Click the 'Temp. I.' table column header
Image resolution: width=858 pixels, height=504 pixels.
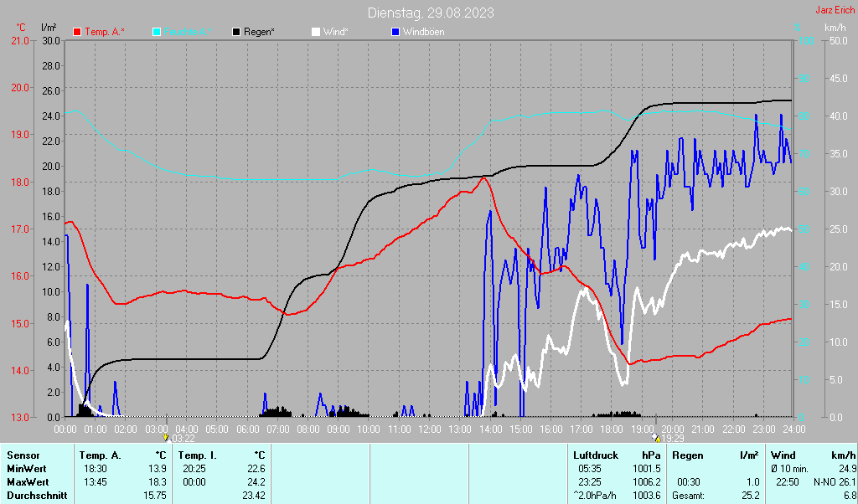pos(198,455)
